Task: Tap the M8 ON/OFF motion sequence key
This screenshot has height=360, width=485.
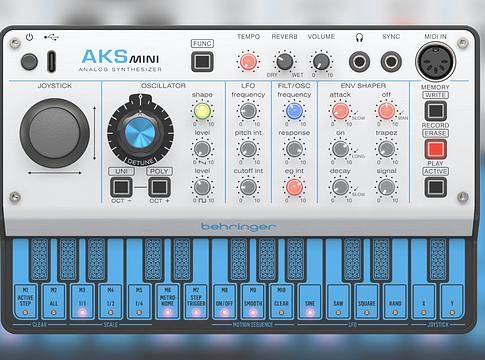Action: [x=224, y=301]
